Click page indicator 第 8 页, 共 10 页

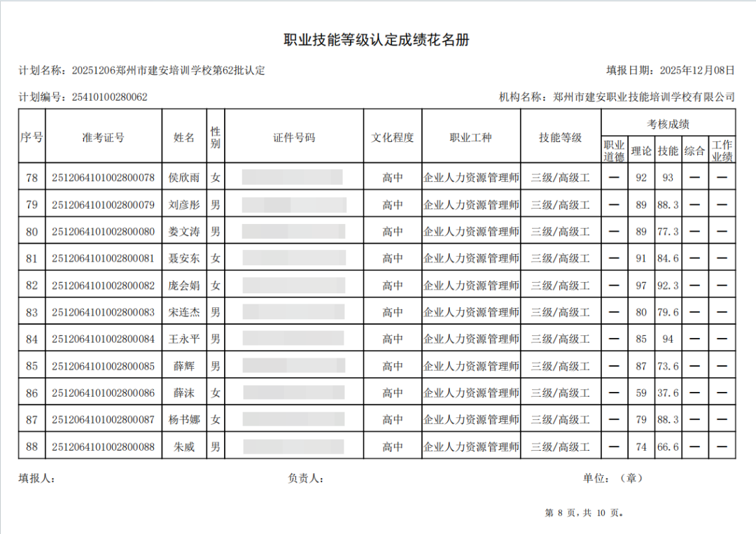[x=584, y=513]
